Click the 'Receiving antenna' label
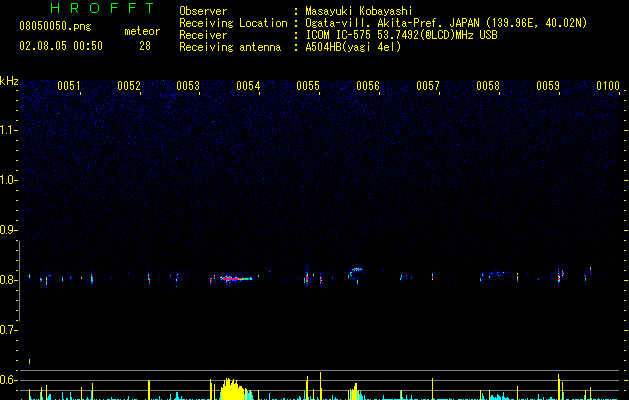This screenshot has width=629, height=400. point(230,47)
